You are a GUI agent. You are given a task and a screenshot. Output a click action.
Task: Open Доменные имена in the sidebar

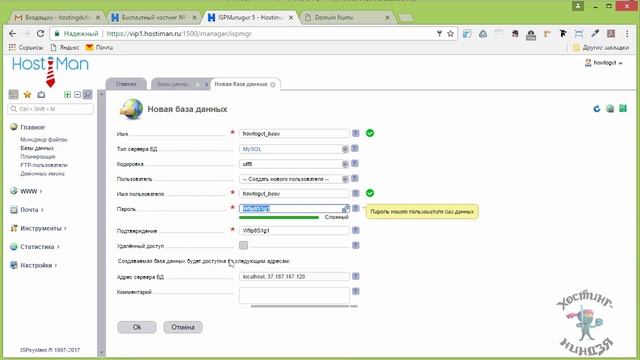point(42,174)
